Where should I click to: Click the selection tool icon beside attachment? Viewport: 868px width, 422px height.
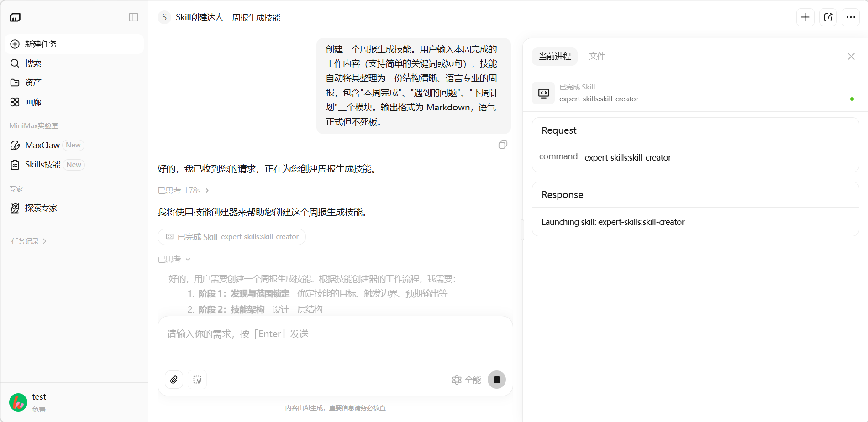point(197,380)
